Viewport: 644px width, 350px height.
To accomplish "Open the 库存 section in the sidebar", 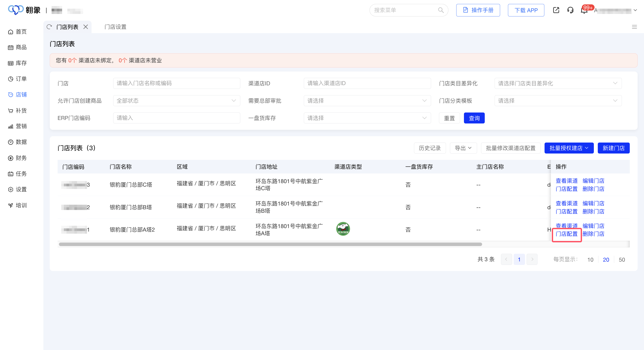I will click(x=17, y=63).
